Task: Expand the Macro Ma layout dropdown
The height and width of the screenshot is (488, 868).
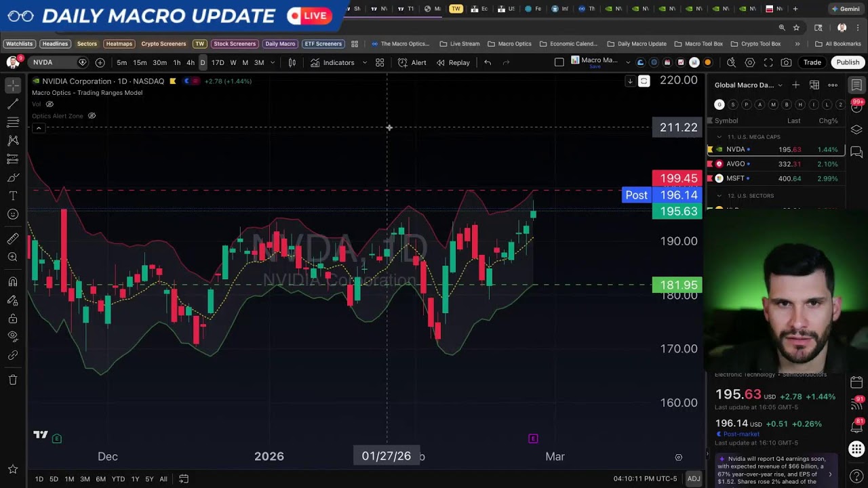Action: tap(627, 62)
